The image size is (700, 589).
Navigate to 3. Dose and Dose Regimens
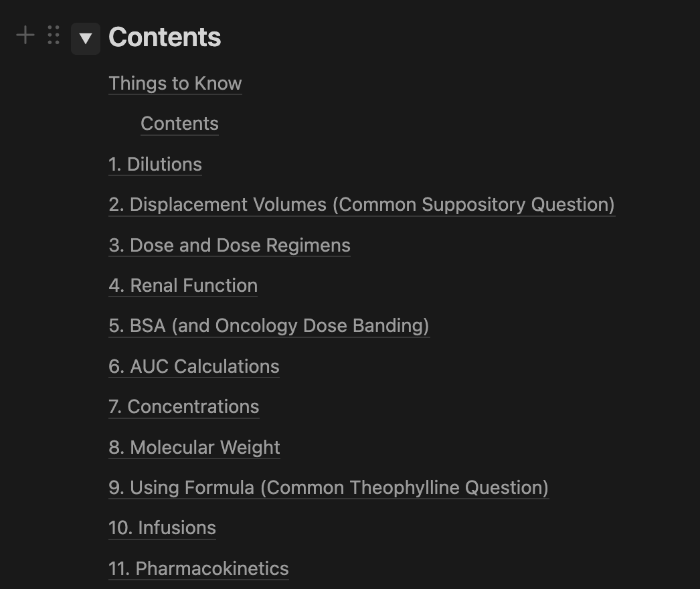click(x=230, y=245)
